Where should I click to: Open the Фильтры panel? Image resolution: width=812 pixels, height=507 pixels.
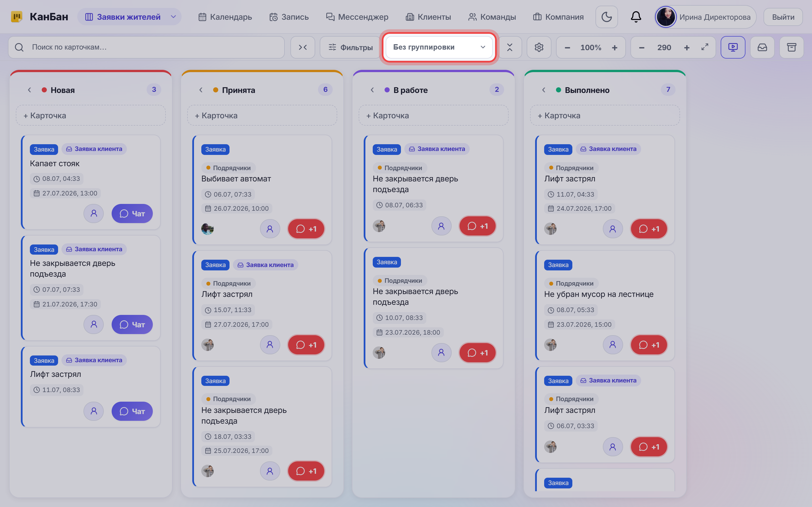tap(350, 47)
